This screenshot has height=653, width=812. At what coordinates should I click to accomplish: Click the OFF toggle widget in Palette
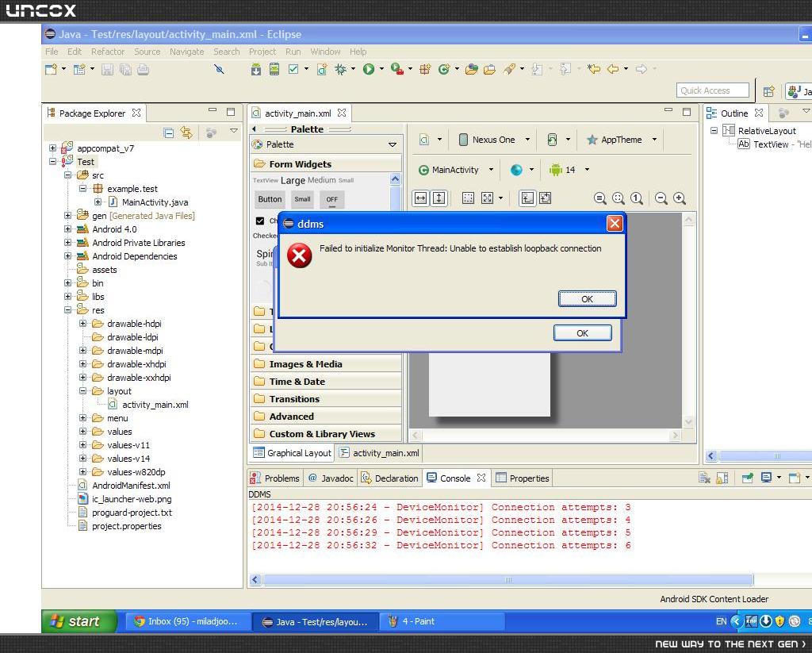[x=332, y=199]
